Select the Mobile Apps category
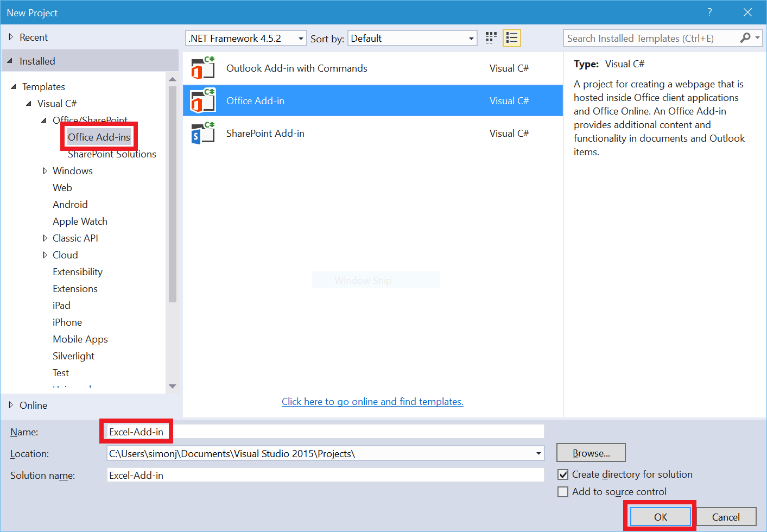767x532 pixels. (80, 339)
